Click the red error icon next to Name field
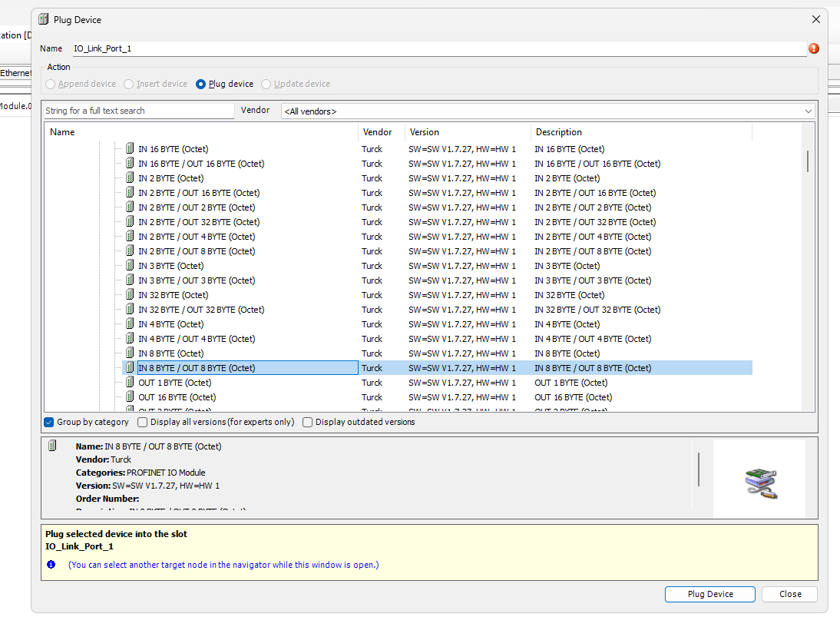Screen dimensions: 840x627 [814, 48]
